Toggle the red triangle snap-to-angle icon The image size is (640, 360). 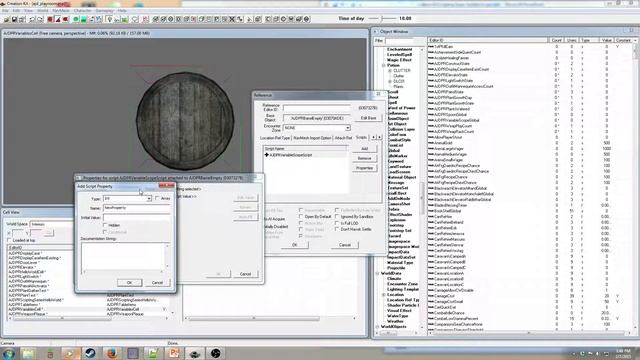(58, 19)
